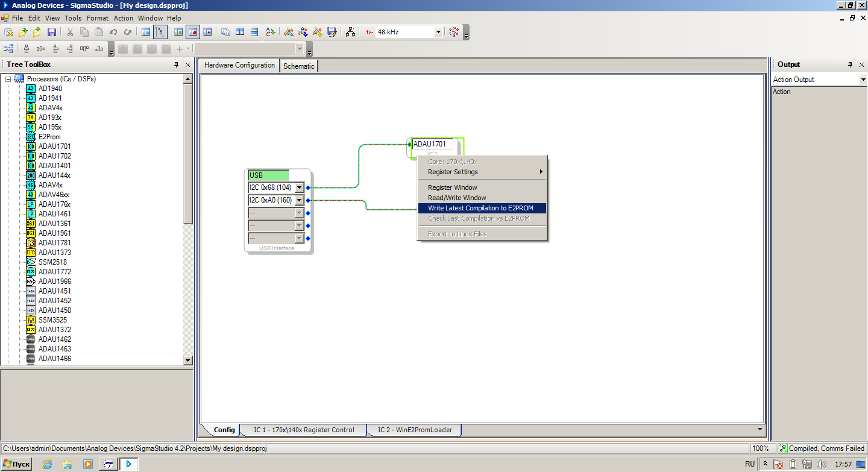868x472 pixels.
Task: Click the Copy toolbar icon
Action: 84,32
